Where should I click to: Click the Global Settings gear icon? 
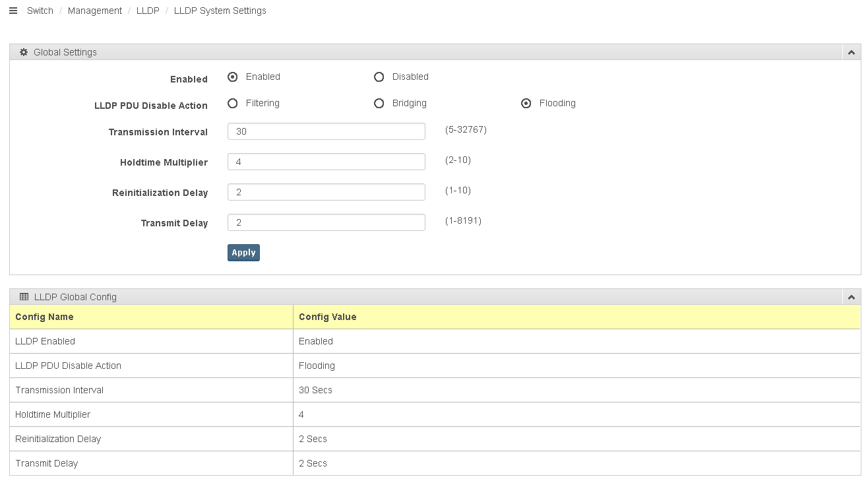pyautogui.click(x=24, y=52)
